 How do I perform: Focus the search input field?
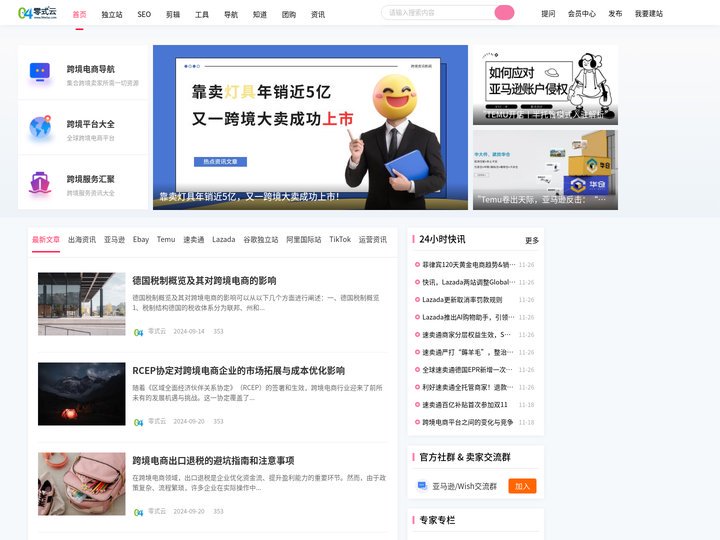[438, 13]
